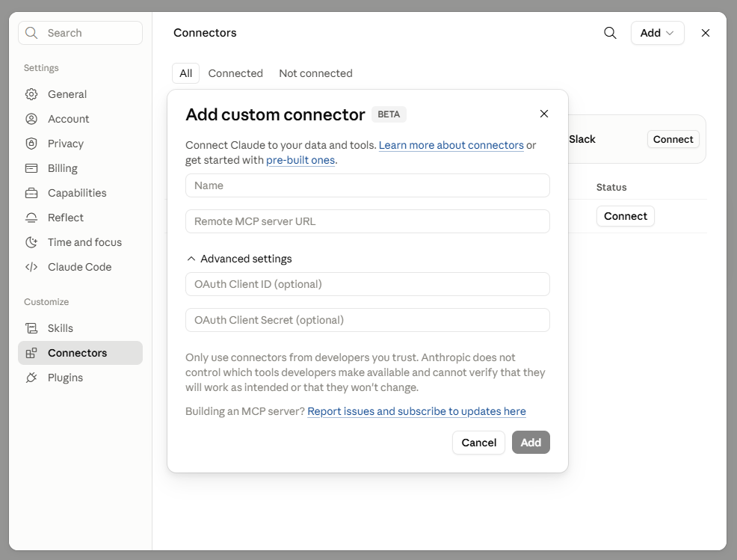Click the Settings section heading
Screen dimensions: 737x560
click(41, 68)
